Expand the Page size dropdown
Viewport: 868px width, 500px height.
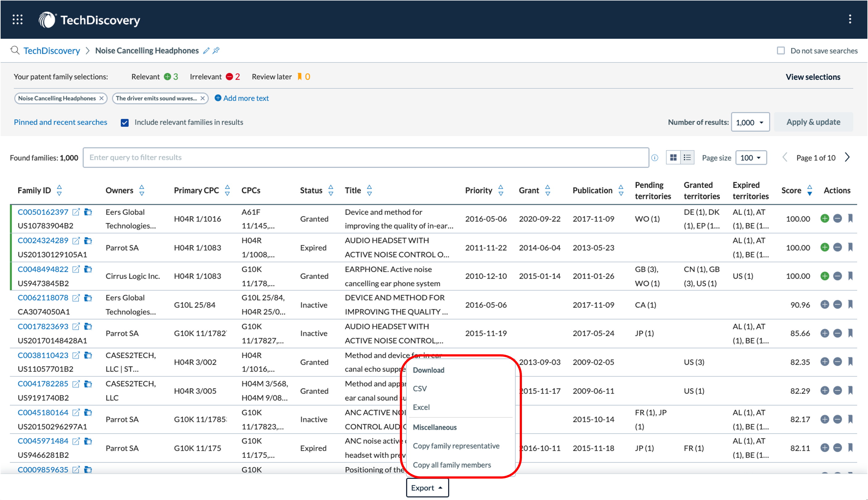[751, 158]
